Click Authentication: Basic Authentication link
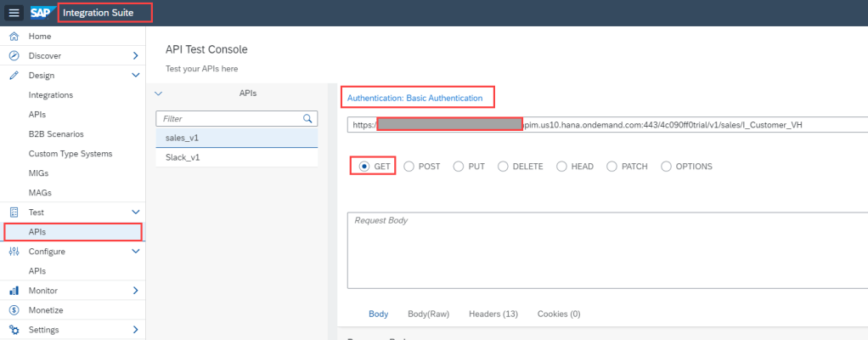This screenshot has width=868, height=340. point(415,99)
